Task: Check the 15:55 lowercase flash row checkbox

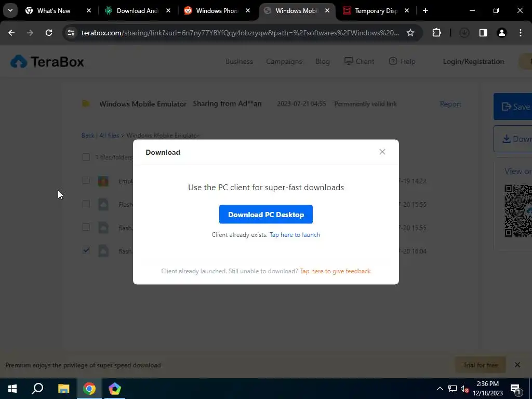Action: (86, 228)
